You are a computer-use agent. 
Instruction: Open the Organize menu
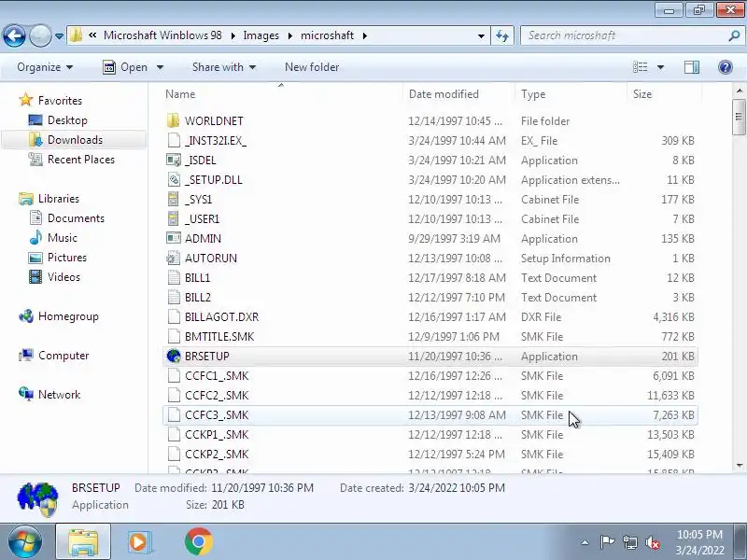(45, 67)
